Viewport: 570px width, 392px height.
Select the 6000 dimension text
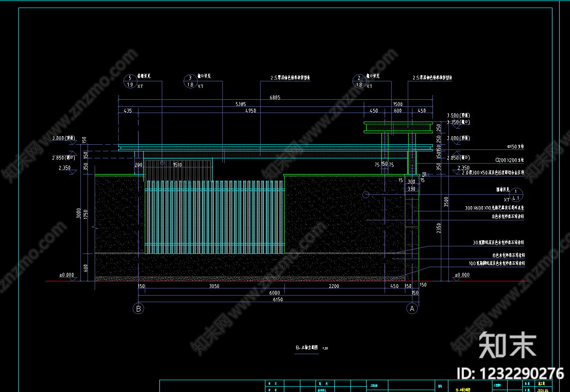(275, 293)
